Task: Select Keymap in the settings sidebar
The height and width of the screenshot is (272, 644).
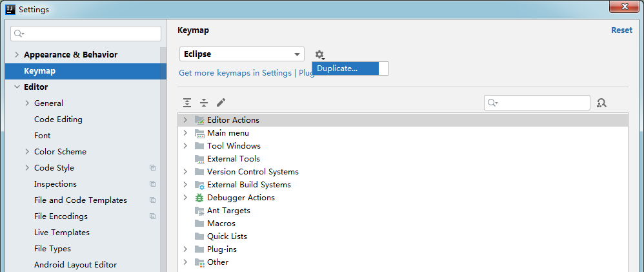Action: (40, 71)
